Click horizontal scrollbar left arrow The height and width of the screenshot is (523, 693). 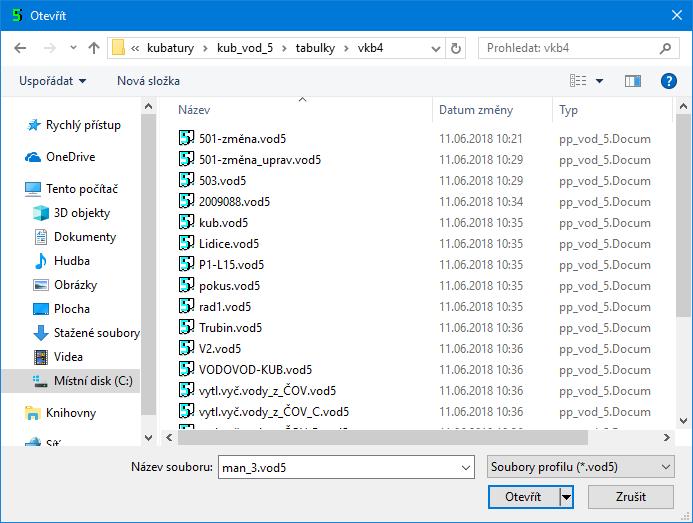pos(169,438)
